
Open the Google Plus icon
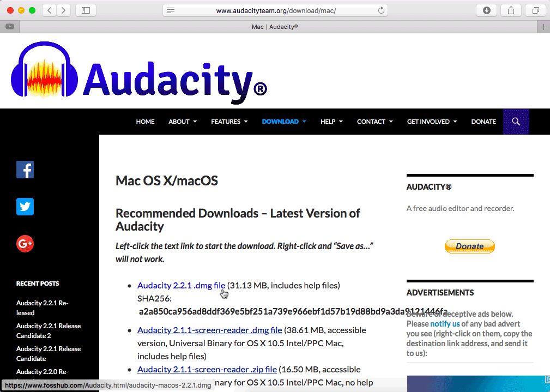tap(25, 244)
